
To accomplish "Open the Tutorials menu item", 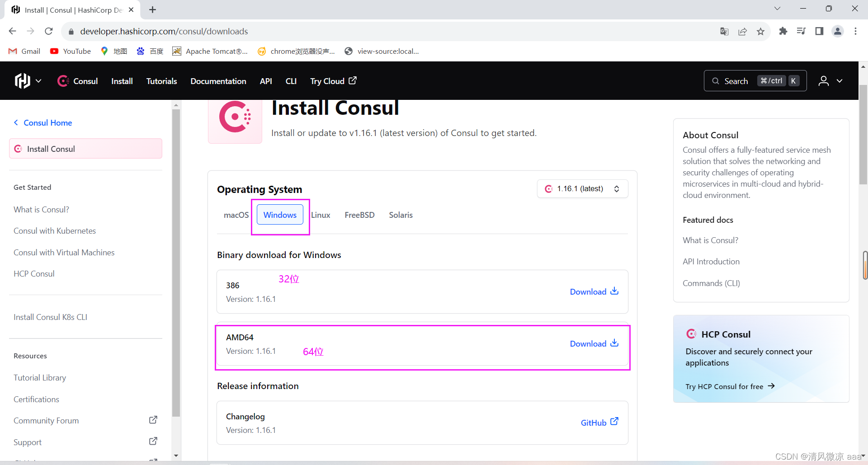I will point(161,81).
